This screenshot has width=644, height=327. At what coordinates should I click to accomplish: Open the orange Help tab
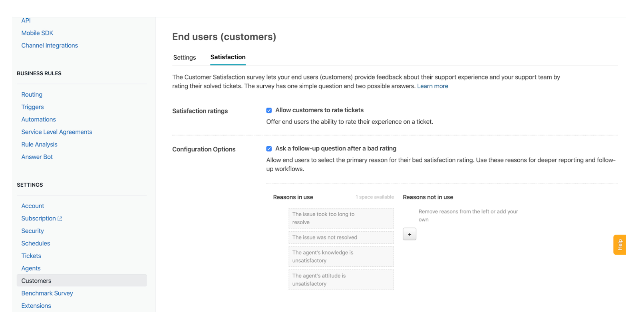click(619, 244)
